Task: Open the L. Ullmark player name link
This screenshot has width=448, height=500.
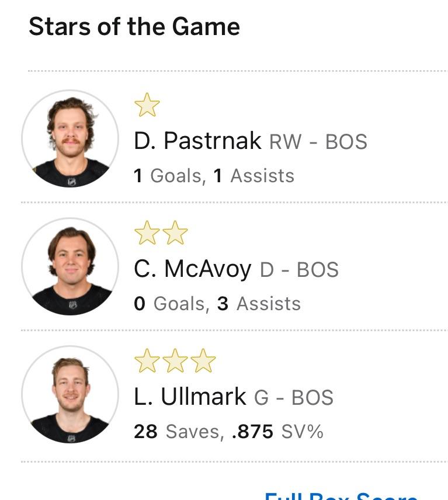Action: pos(190,397)
